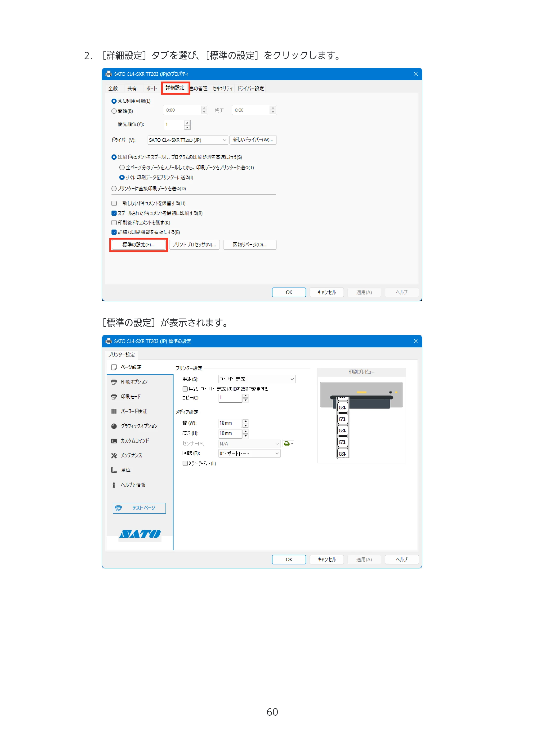Click printer icon in 標準の設定 title bar
This screenshot has width=535, height=756.
tap(108, 342)
